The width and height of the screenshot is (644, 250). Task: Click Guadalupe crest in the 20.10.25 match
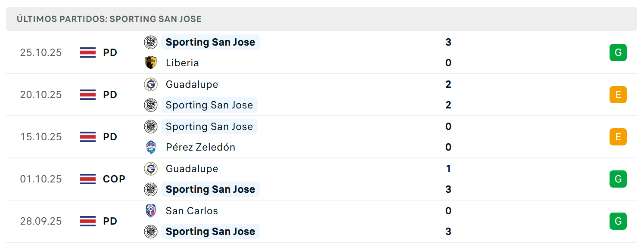pos(151,84)
